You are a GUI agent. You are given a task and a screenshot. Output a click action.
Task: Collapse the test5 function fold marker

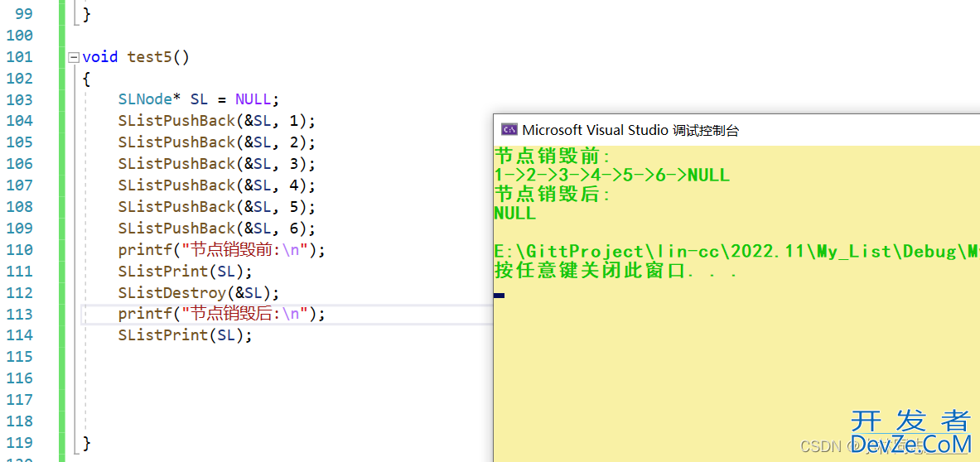(75, 57)
